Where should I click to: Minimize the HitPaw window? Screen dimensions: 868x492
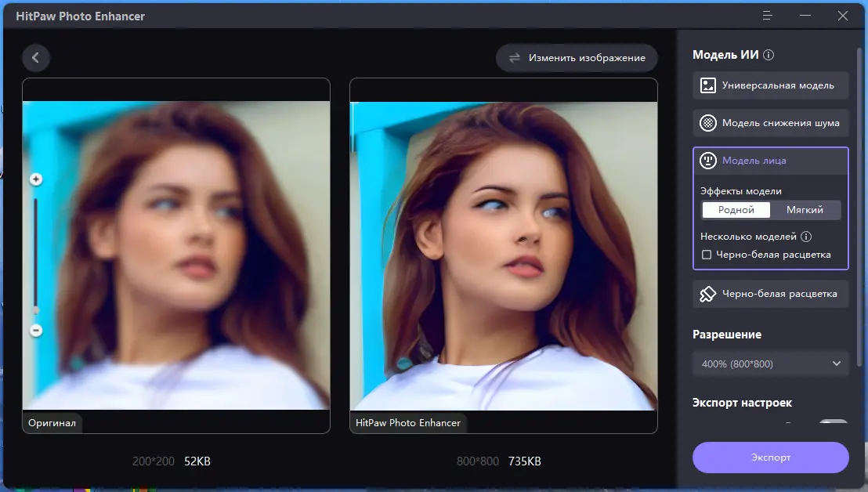pyautogui.click(x=805, y=16)
